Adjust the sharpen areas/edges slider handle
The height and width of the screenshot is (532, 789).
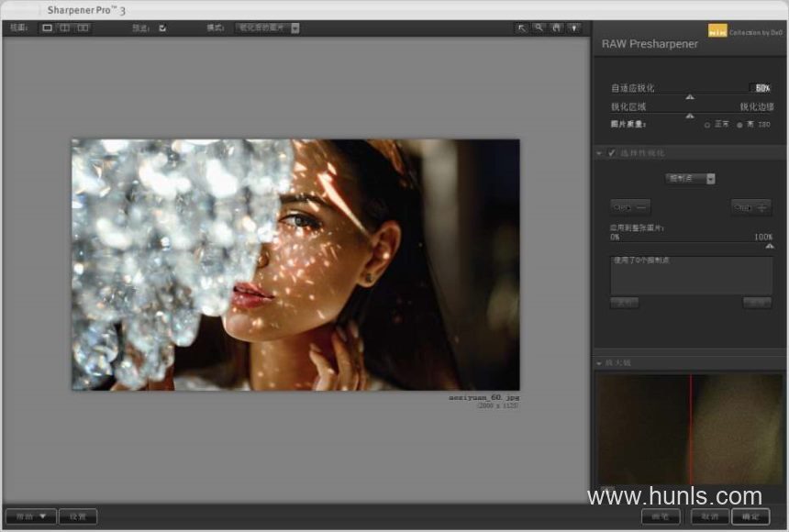pyautogui.click(x=690, y=116)
